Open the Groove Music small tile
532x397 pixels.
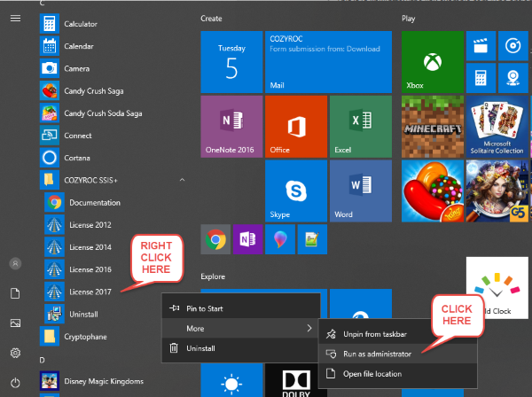click(513, 46)
